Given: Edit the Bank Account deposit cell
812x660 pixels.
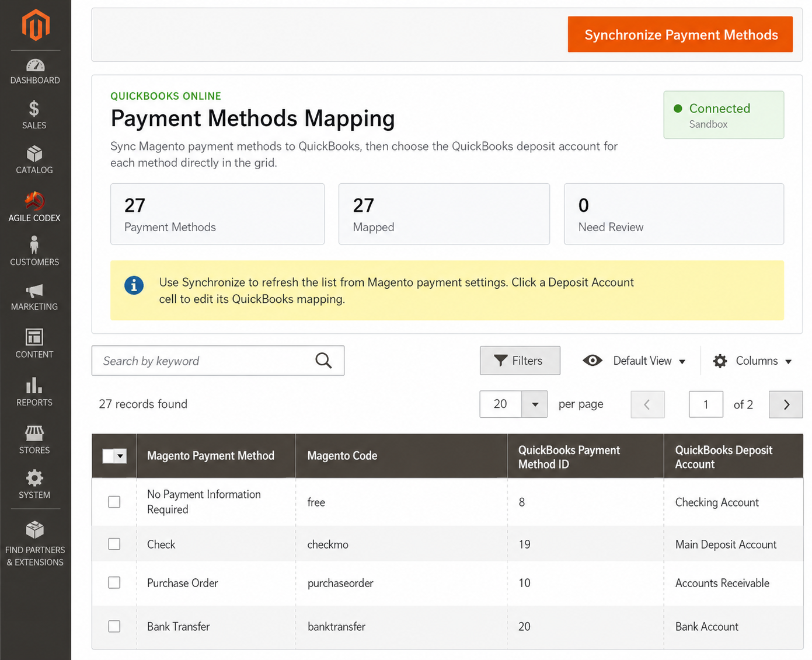Looking at the screenshot, I should [733, 626].
